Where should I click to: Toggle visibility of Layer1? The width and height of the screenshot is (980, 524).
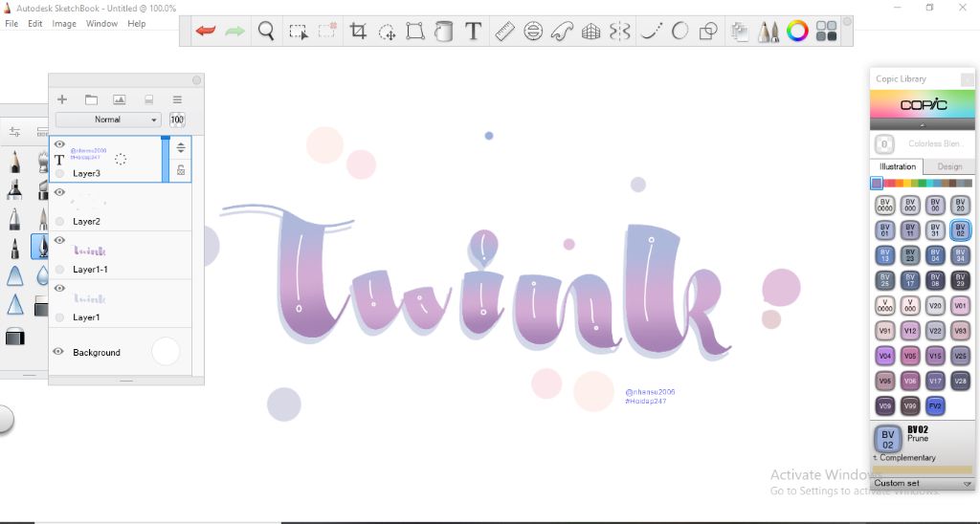(59, 289)
